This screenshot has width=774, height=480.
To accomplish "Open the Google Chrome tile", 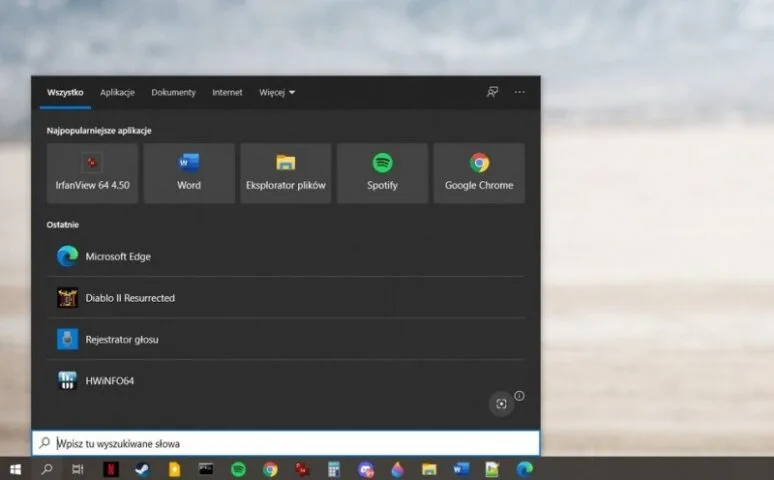I will [x=479, y=173].
